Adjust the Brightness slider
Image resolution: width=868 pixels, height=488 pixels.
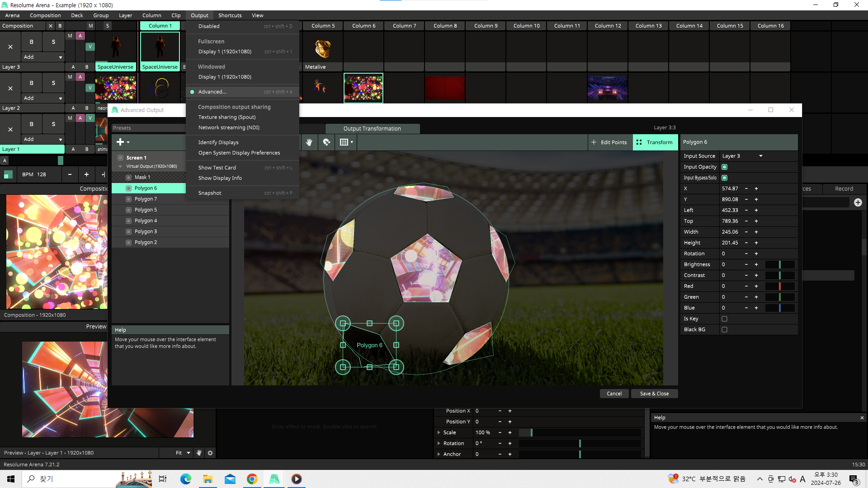point(779,265)
